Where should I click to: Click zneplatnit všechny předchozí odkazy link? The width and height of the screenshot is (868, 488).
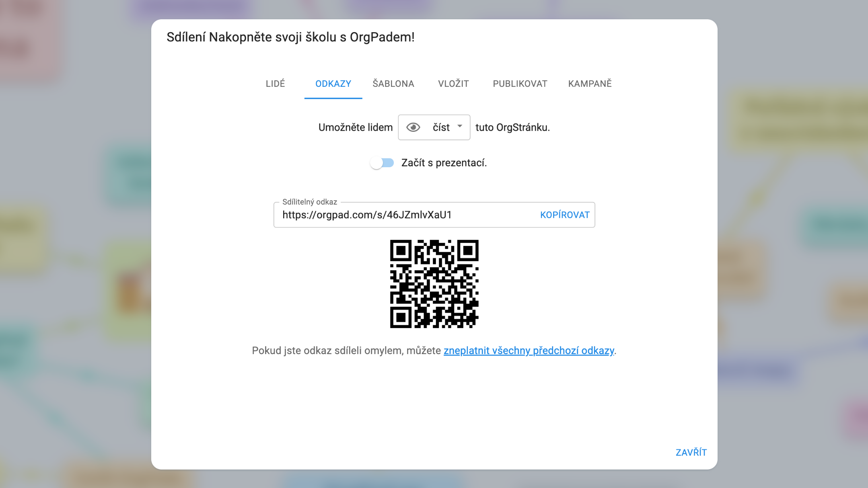click(529, 351)
